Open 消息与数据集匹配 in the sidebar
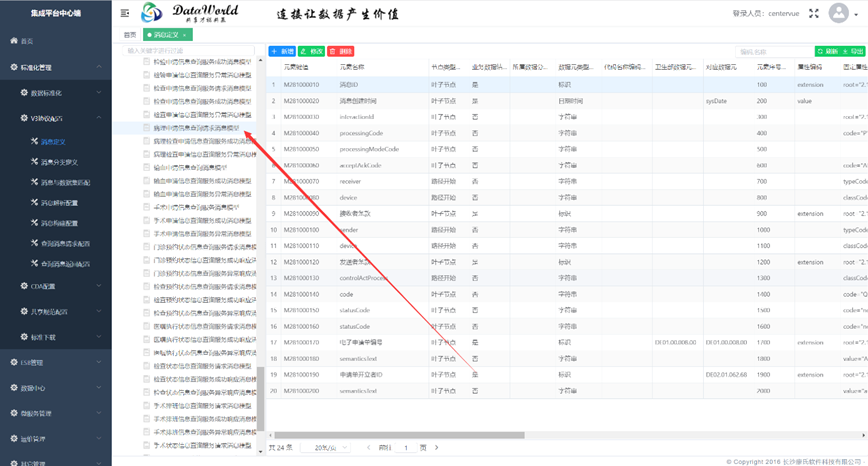Viewport: 868px width, 466px height. (x=65, y=182)
